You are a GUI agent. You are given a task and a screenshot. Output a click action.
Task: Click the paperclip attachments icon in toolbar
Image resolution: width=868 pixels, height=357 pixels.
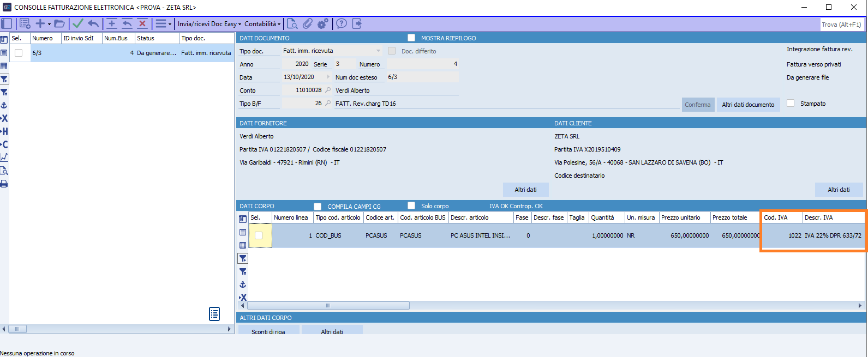[308, 23]
